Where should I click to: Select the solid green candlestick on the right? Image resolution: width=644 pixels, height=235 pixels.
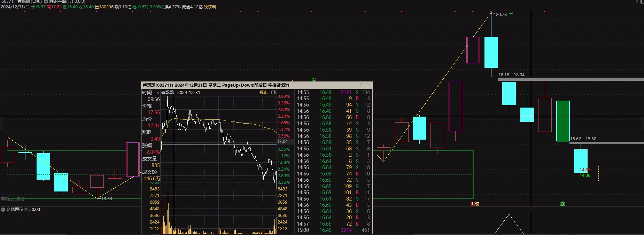click(x=563, y=121)
